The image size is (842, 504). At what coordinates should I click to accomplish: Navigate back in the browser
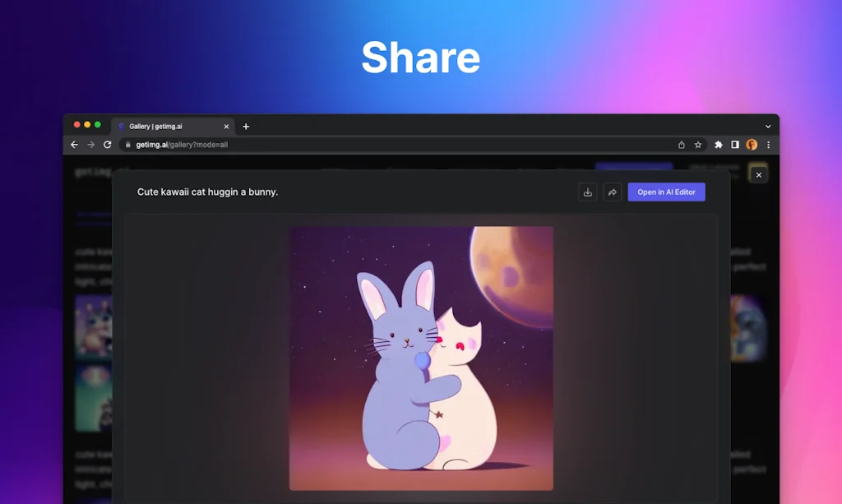[x=74, y=145]
